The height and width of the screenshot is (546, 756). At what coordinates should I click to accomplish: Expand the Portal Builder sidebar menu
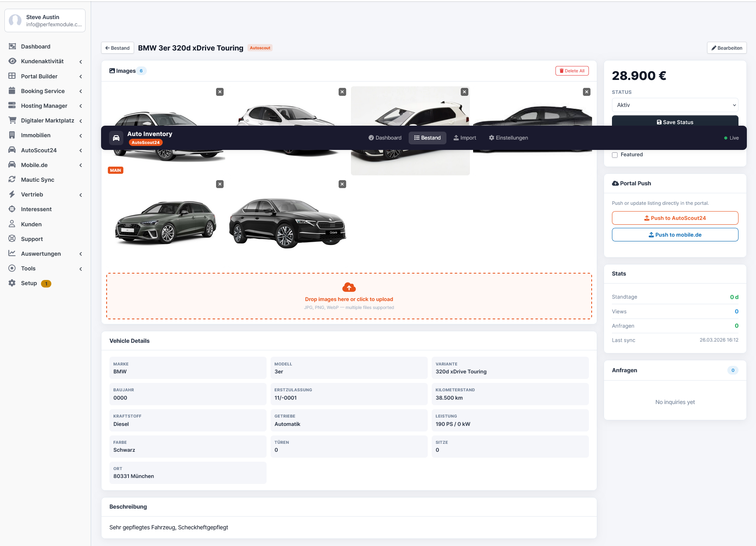coord(81,76)
